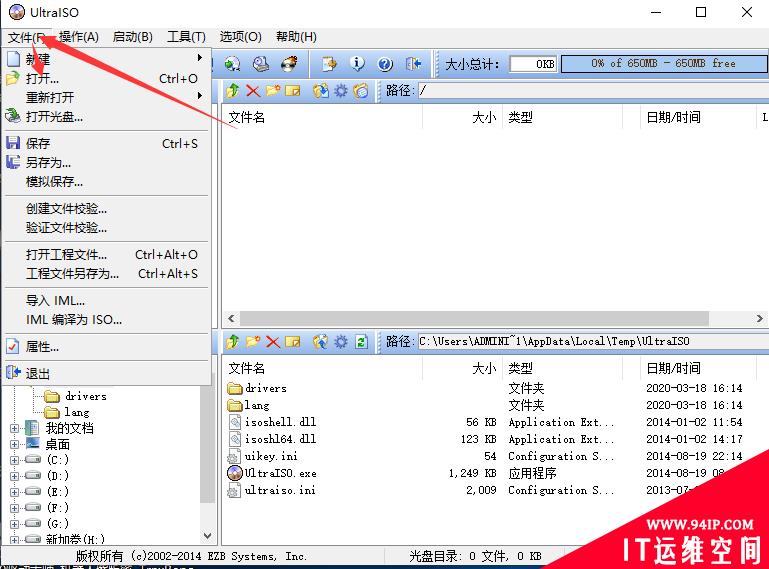This screenshot has height=569, width=769.
Task: Click the add-to-image icon in local pane toolbar
Action: pos(320,341)
